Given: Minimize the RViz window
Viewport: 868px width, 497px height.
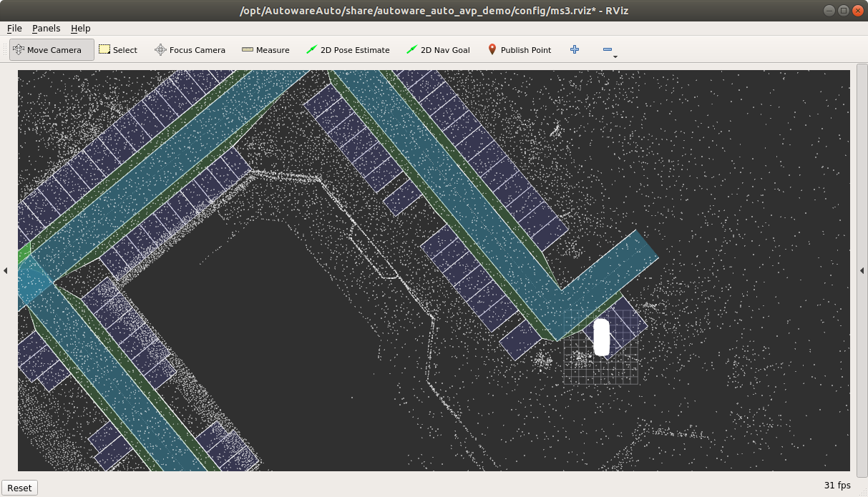Looking at the screenshot, I should pos(829,10).
